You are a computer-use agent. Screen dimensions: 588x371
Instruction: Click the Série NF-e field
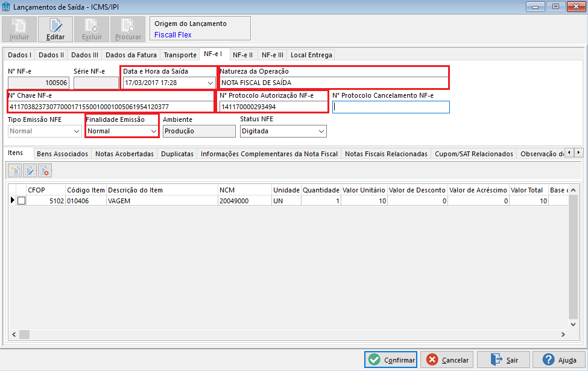(96, 83)
